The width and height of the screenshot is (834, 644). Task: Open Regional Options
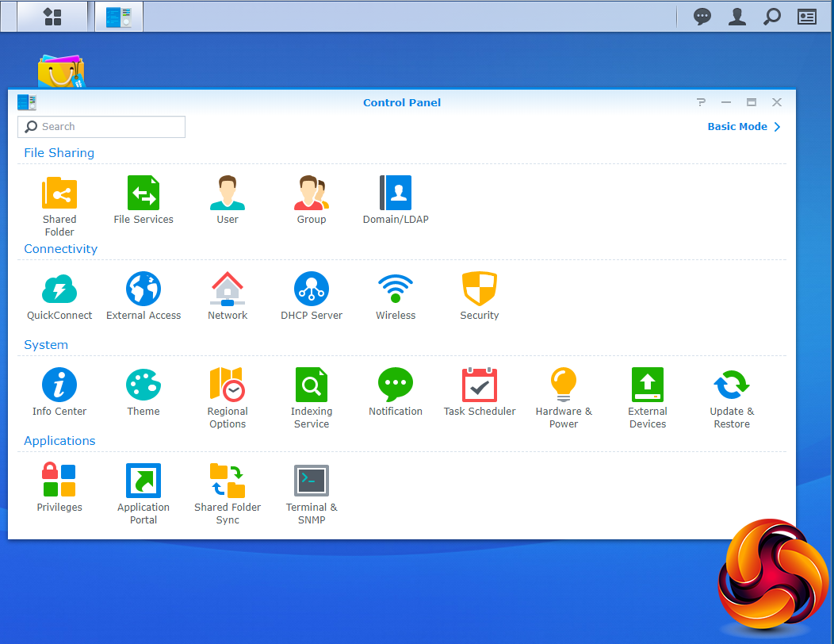pos(227,385)
